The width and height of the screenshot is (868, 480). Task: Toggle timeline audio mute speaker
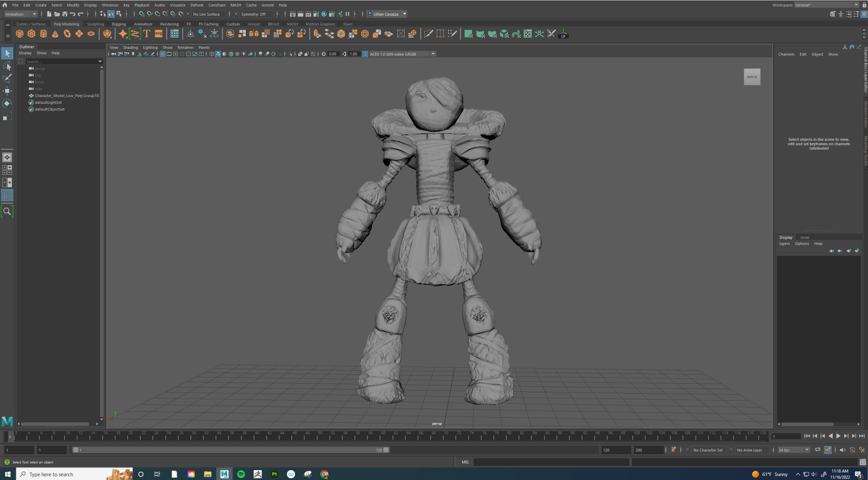pyautogui.click(x=842, y=450)
